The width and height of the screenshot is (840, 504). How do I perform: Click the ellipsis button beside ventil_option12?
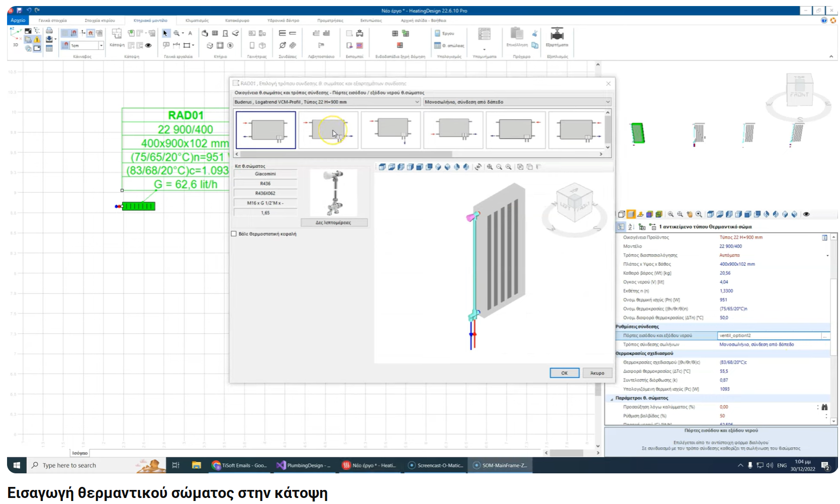click(824, 336)
